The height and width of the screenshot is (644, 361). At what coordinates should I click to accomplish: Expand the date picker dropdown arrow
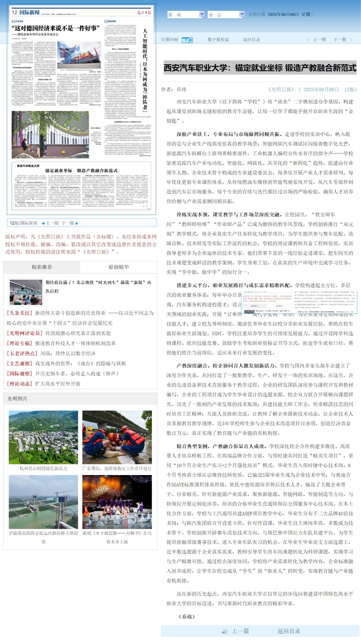tap(191, 40)
